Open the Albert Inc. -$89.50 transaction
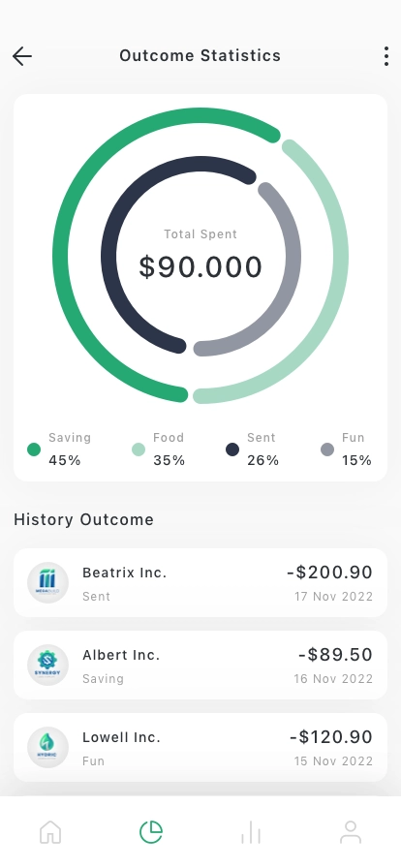 (x=200, y=665)
